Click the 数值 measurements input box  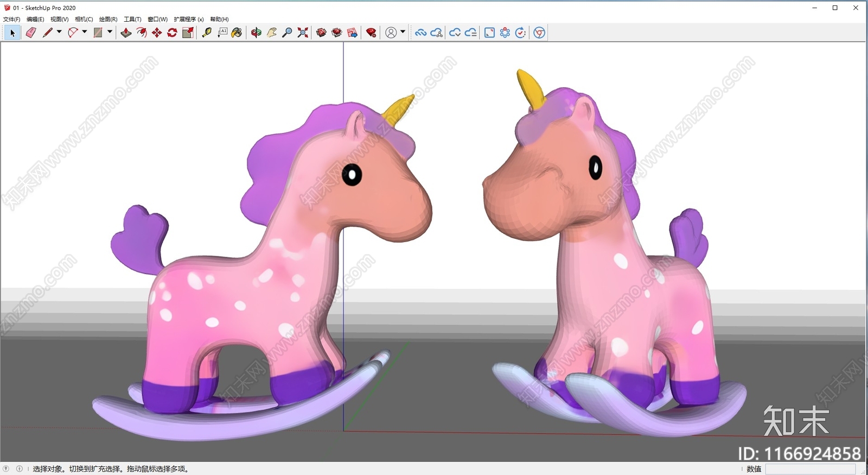point(810,469)
